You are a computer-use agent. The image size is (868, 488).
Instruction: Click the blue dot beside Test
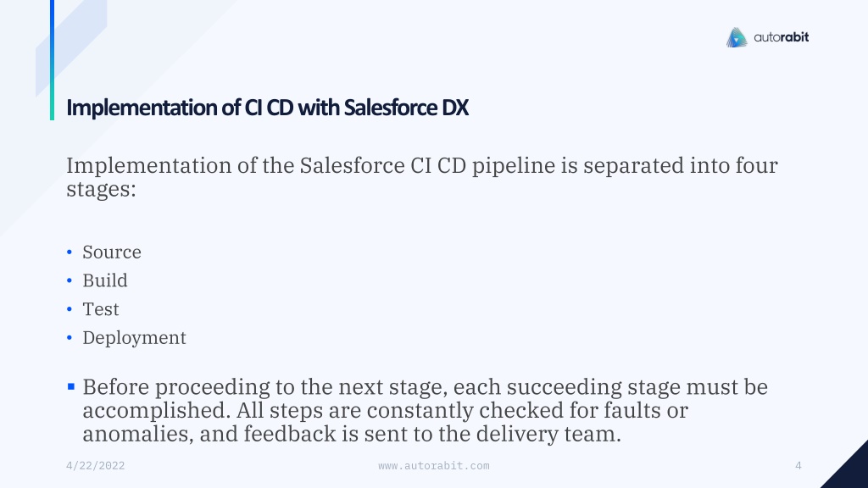70,309
